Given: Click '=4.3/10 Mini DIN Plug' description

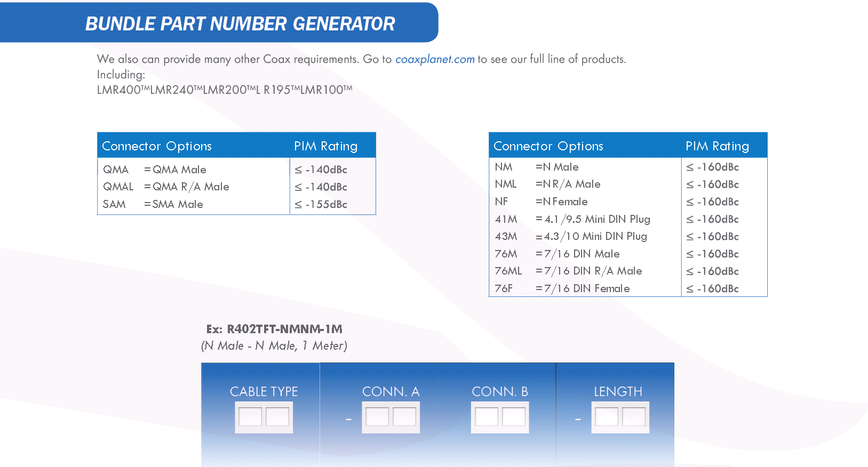Looking at the screenshot, I should tap(592, 236).
